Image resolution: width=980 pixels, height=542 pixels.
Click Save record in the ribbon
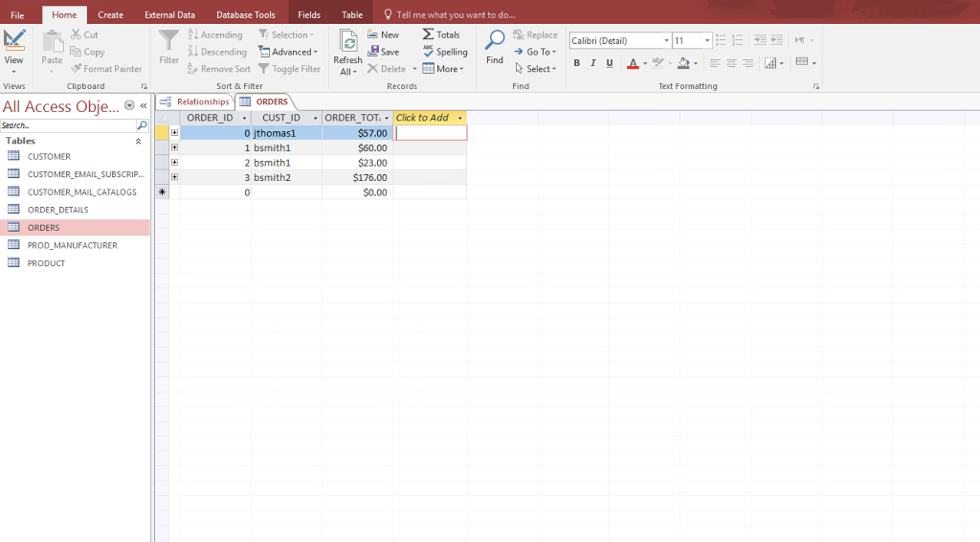pyautogui.click(x=384, y=52)
